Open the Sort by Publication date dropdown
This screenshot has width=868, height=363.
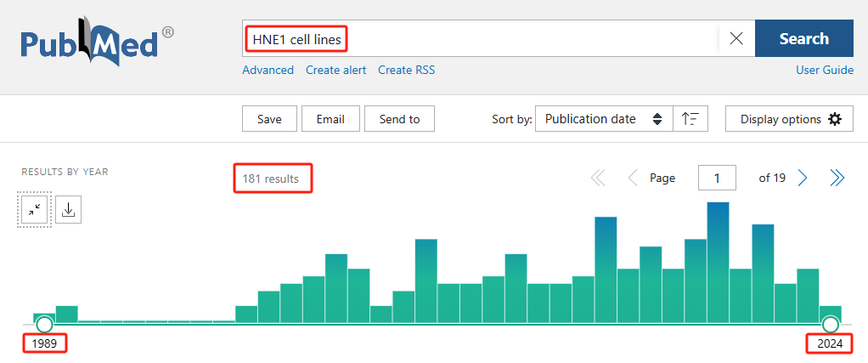point(604,119)
